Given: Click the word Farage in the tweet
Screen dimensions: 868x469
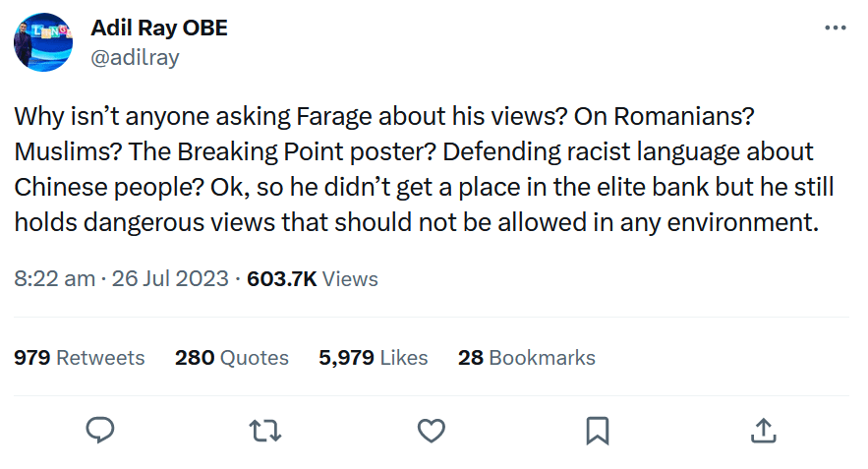Looking at the screenshot, I should (x=334, y=117).
